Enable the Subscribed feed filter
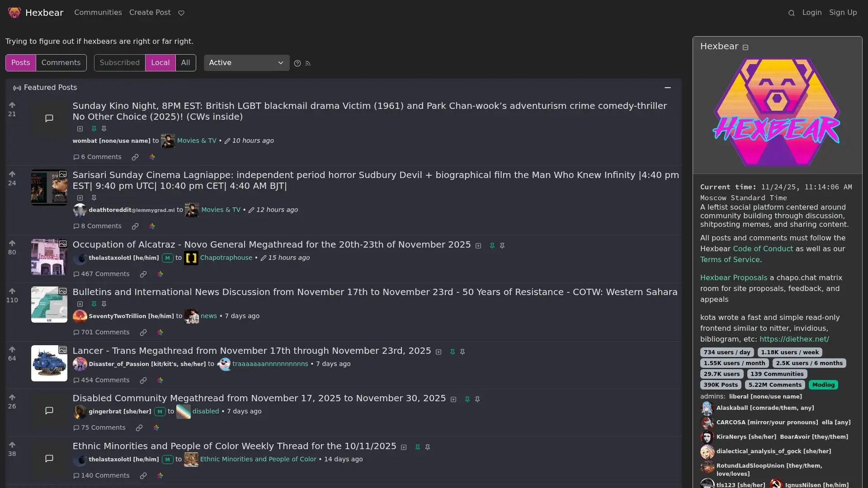868x488 pixels. pyautogui.click(x=119, y=62)
